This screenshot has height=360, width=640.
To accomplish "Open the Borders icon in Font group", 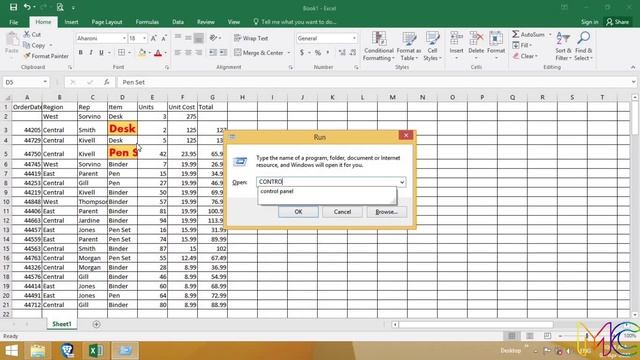I will click(122, 53).
